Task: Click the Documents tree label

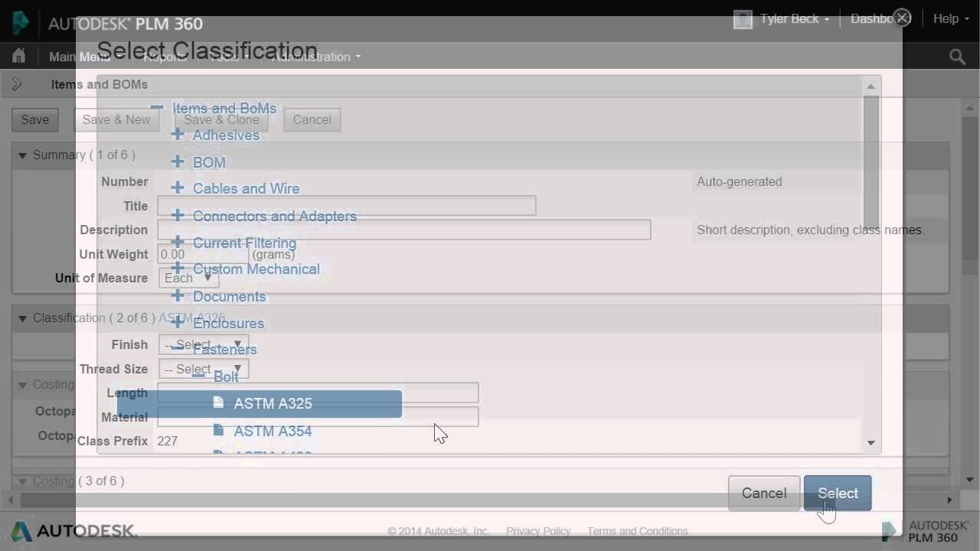Action: tap(229, 297)
